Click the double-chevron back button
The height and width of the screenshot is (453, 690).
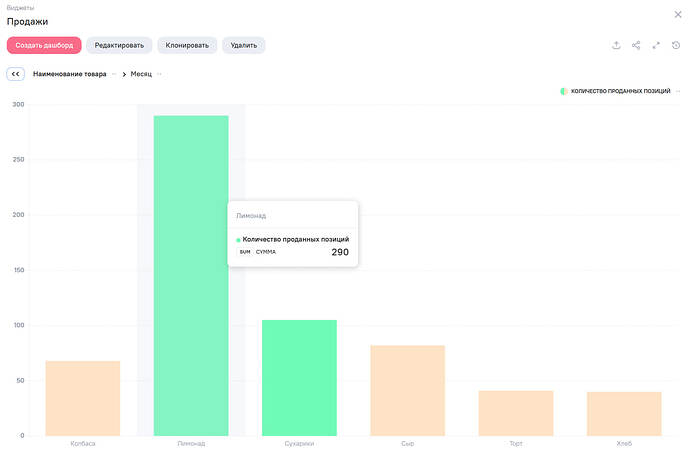15,74
